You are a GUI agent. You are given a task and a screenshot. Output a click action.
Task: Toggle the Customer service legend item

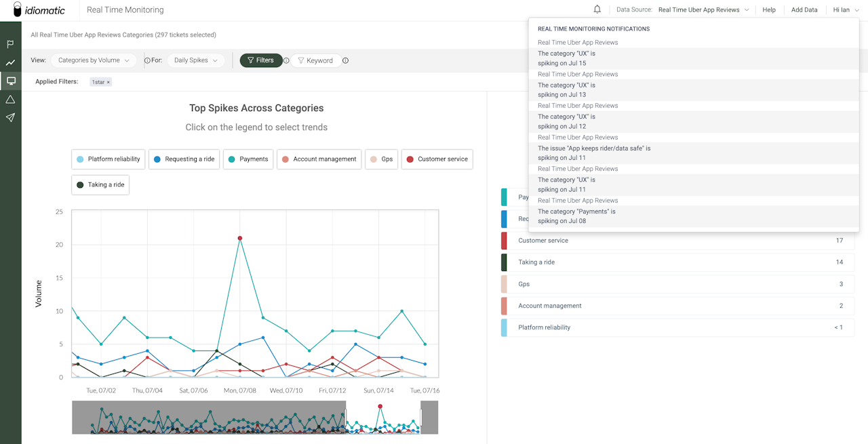click(437, 159)
